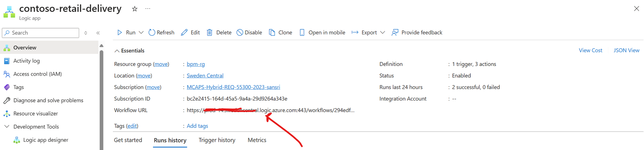The image size is (644, 150).
Task: Click the Activity log icon
Action: 7,61
